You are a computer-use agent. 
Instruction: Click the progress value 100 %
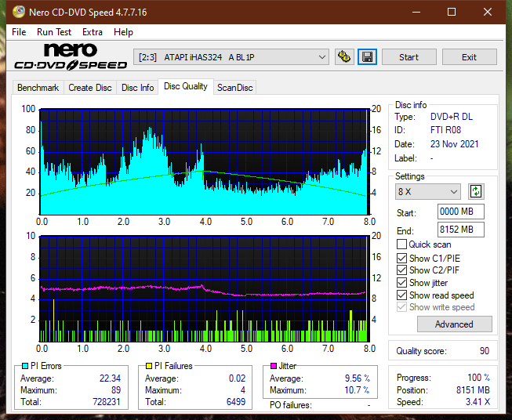(479, 378)
